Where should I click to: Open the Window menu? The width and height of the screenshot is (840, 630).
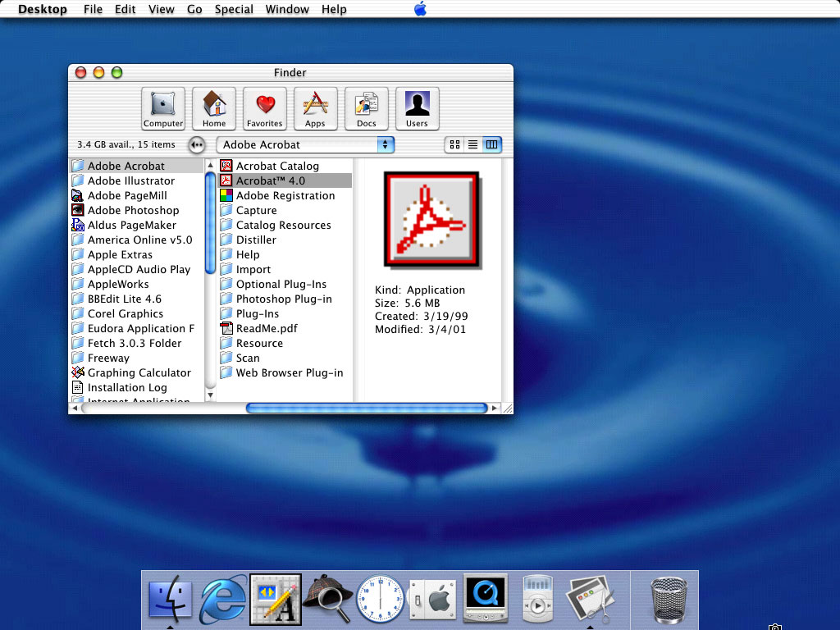coord(287,9)
